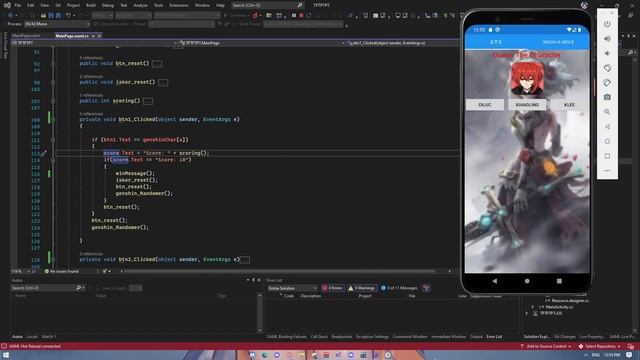The image size is (640, 360).
Task: Close the MainPage.xaml.cs tab
Action: pyautogui.click(x=99, y=36)
